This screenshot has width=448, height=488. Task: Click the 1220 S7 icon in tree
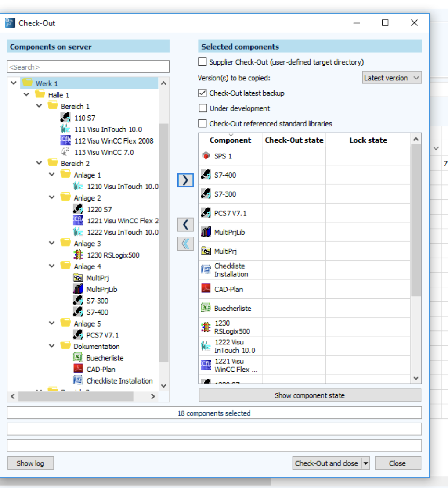pos(78,209)
